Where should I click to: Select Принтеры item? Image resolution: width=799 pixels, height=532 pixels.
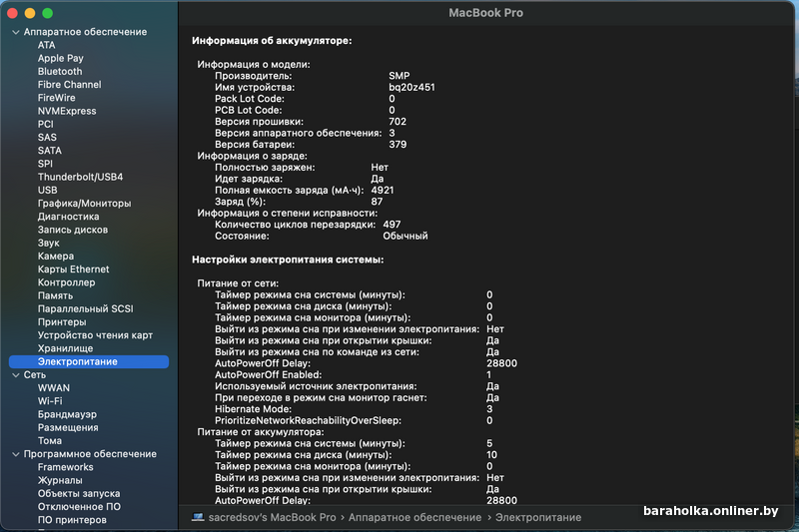[x=62, y=322]
